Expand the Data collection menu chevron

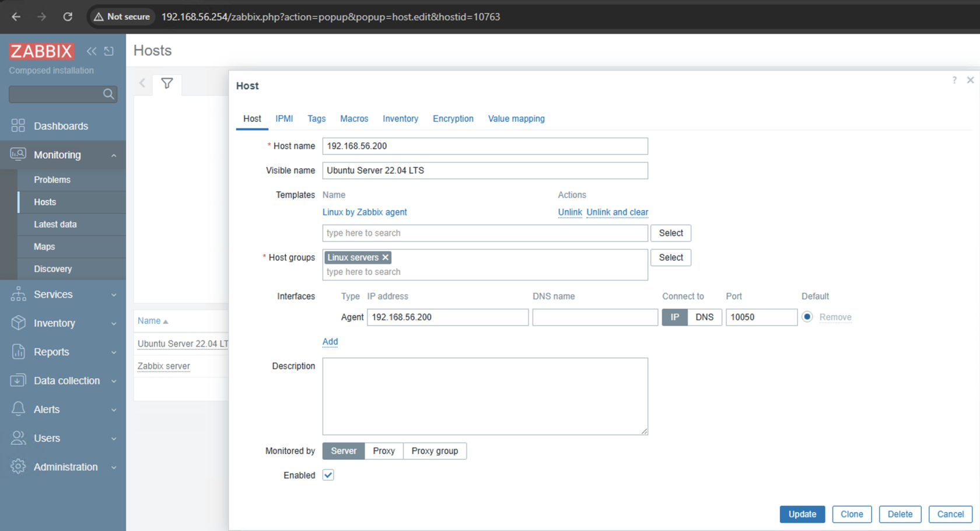tap(114, 381)
